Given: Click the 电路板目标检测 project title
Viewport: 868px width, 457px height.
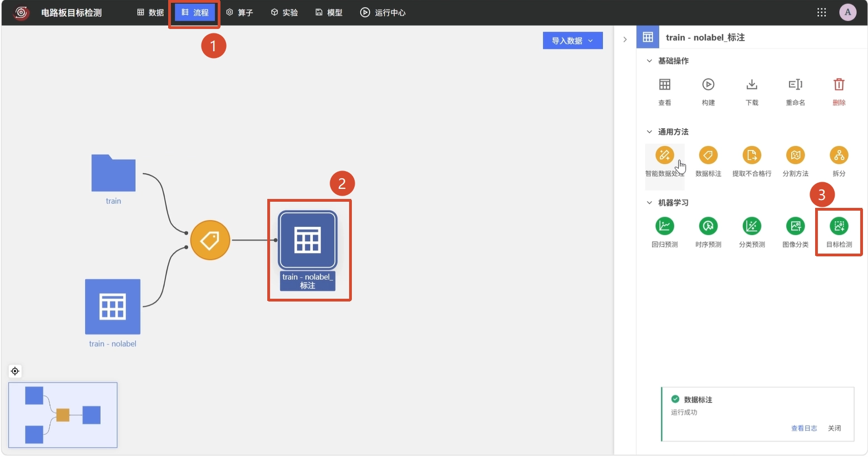Looking at the screenshot, I should pos(71,12).
